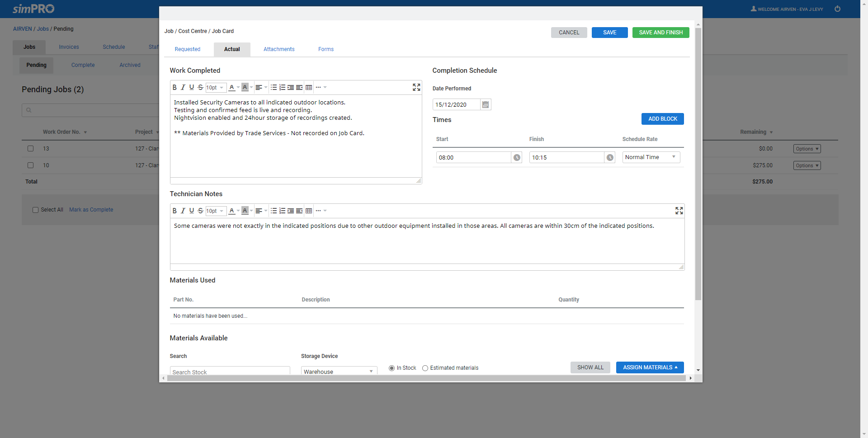Open Options dropdown for work order 13
This screenshot has height=438, width=868.
coord(807,149)
